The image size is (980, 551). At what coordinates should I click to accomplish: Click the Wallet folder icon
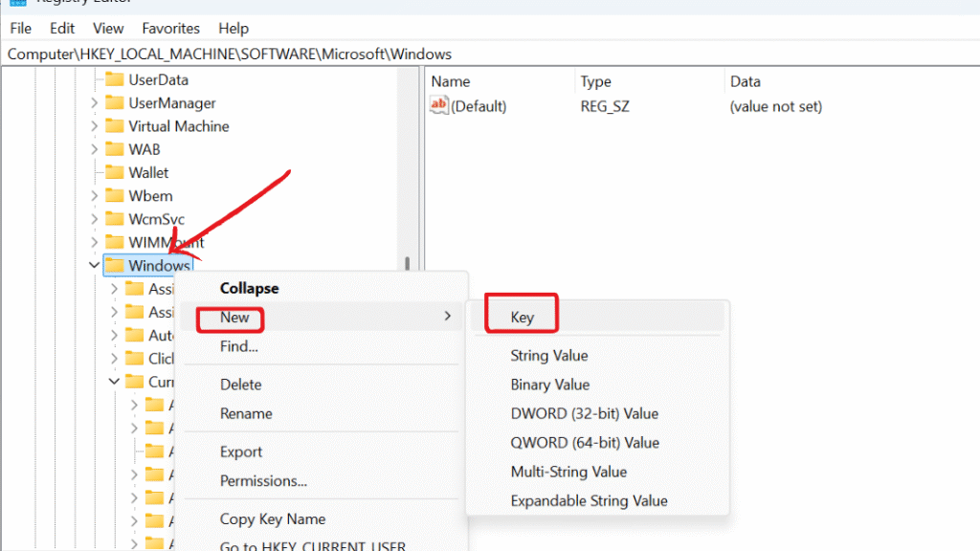pyautogui.click(x=115, y=172)
